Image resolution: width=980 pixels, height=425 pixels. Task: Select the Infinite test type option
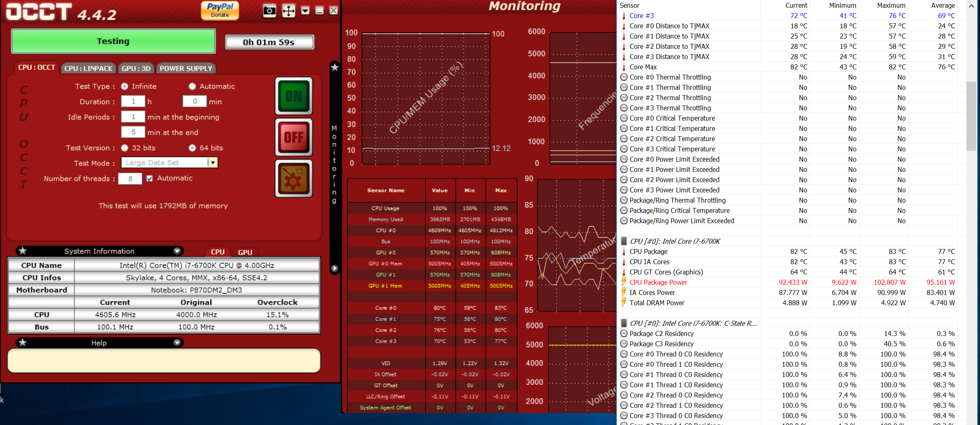pyautogui.click(x=125, y=86)
